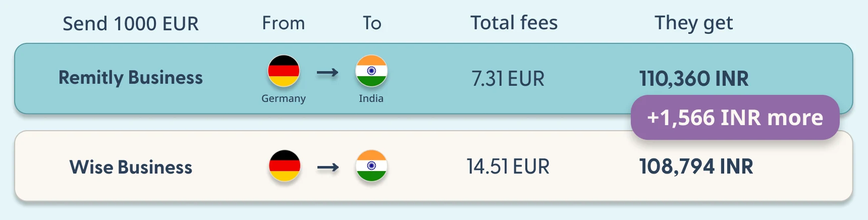Click the India flag in Wise row

371,166
